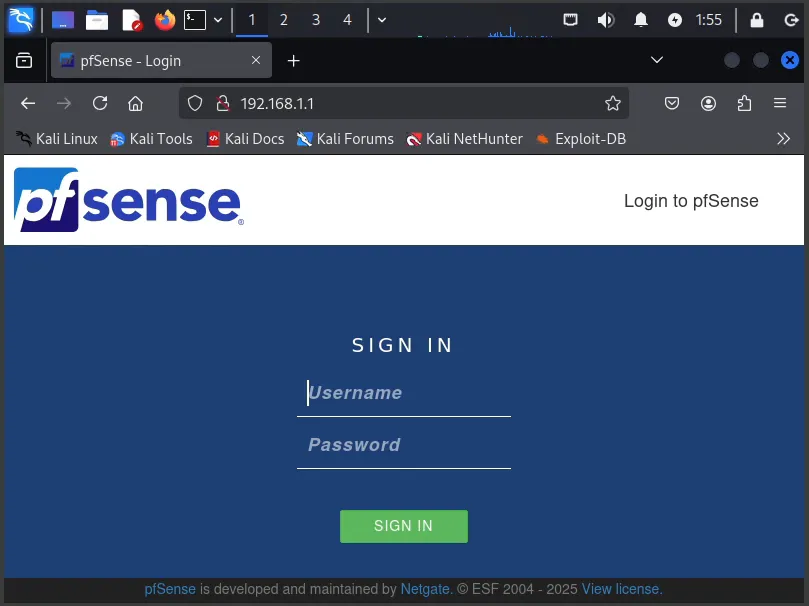Viewport: 809px width, 606px height.
Task: Bookmark this page with the star
Action: point(613,104)
